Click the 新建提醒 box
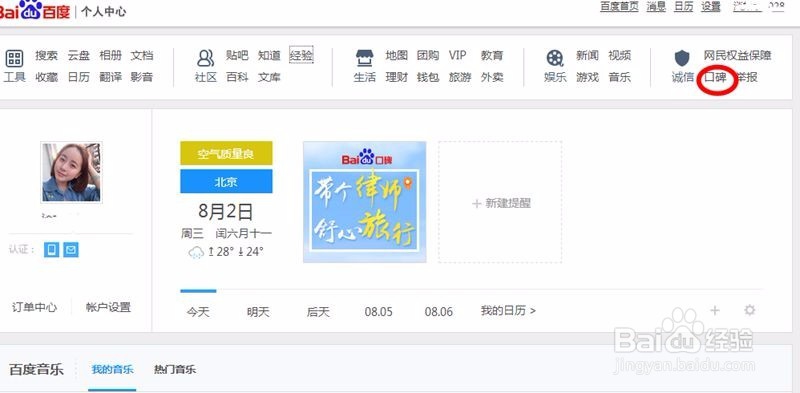800x393 pixels. point(501,203)
